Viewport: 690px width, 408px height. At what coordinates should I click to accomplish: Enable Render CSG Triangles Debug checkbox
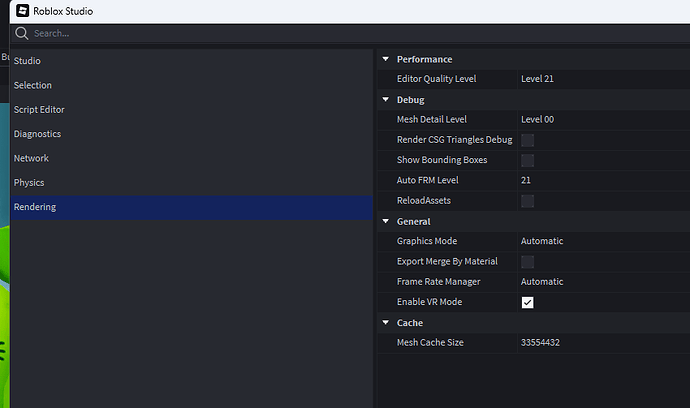(528, 140)
